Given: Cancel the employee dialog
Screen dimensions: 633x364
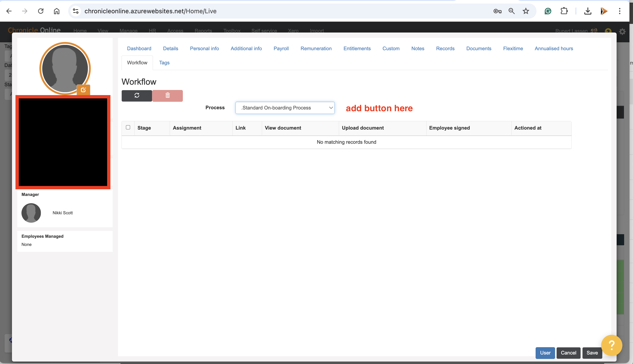Looking at the screenshot, I should point(568,353).
